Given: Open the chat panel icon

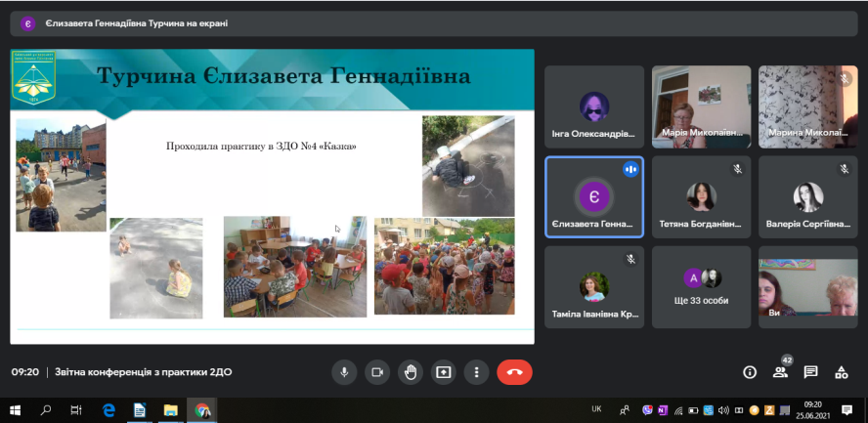Looking at the screenshot, I should pos(810,372).
